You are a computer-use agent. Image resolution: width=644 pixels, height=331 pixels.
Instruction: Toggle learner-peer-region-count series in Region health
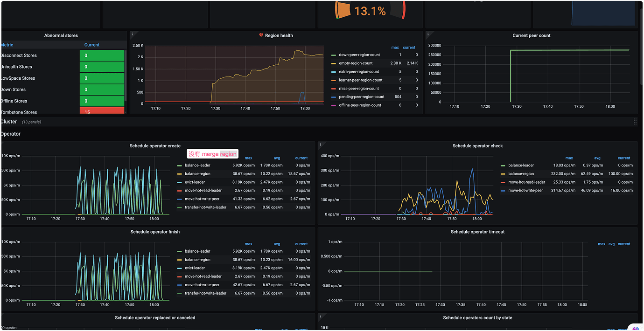361,80
